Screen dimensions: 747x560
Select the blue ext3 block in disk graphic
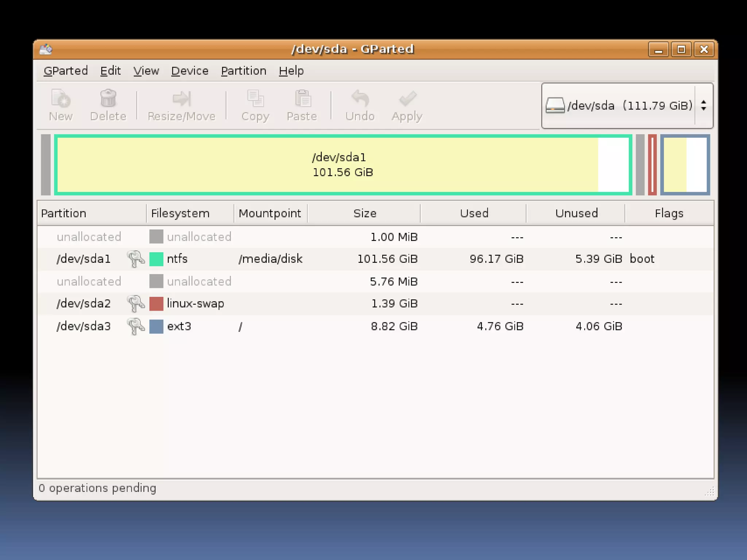click(x=685, y=165)
